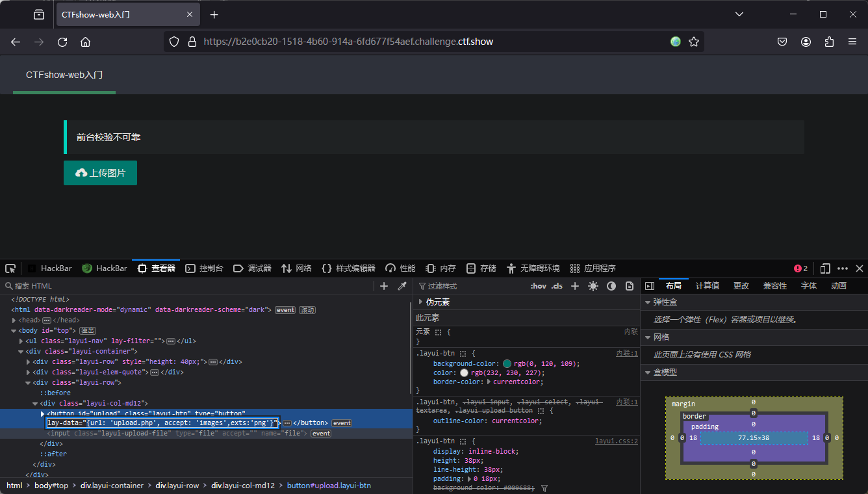Switch to the 兼容性 compatibility tab
The height and width of the screenshot is (494, 868).
click(774, 286)
